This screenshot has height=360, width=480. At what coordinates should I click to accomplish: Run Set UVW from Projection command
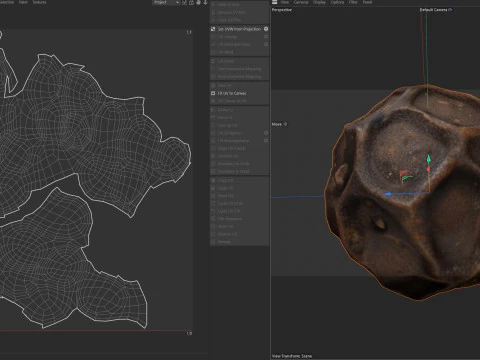click(239, 29)
